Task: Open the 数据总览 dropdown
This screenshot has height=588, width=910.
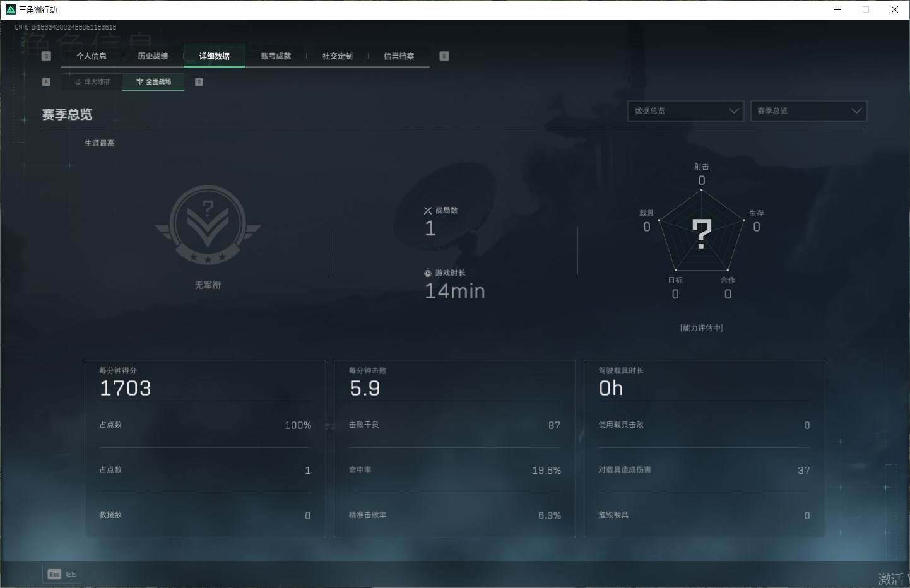Action: pos(685,111)
